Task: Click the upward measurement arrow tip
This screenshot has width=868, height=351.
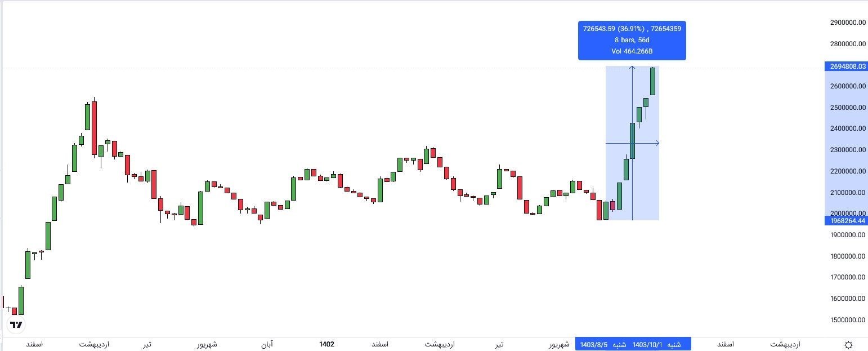Action: pos(632,68)
